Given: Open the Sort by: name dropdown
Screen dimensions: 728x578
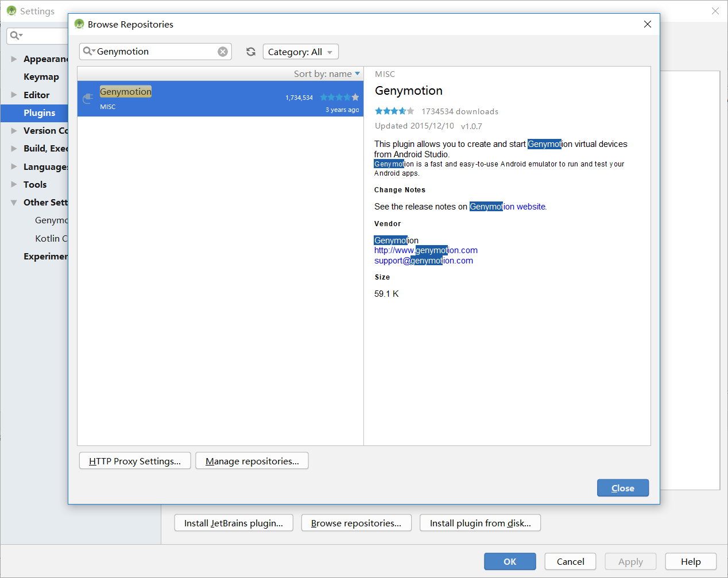Looking at the screenshot, I should (x=327, y=74).
